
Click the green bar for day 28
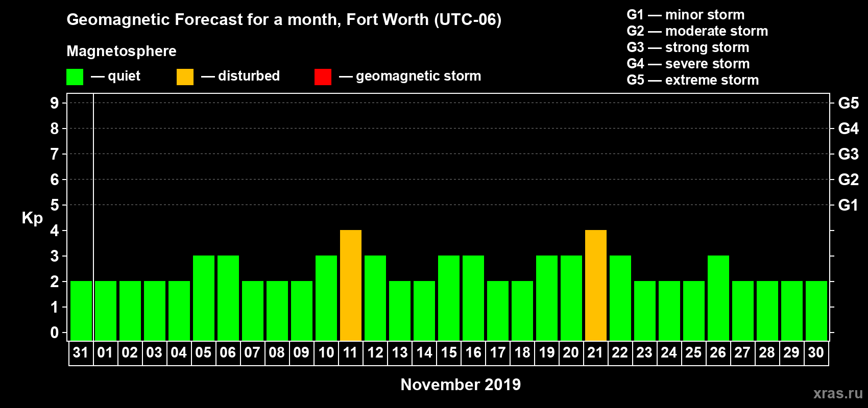coord(767,311)
